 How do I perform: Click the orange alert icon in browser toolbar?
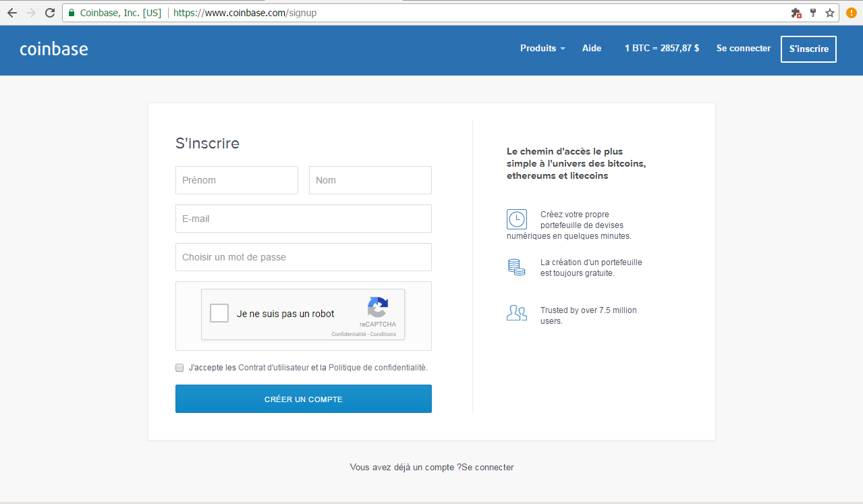pyautogui.click(x=852, y=13)
